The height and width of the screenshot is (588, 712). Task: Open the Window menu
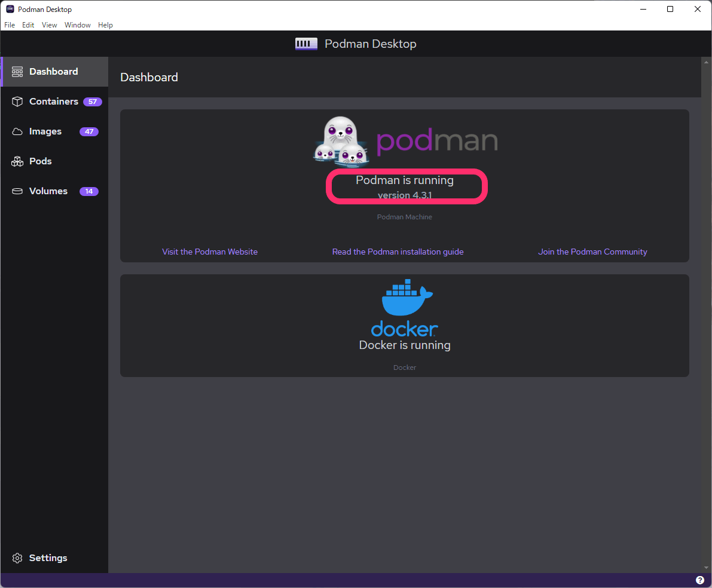point(77,25)
